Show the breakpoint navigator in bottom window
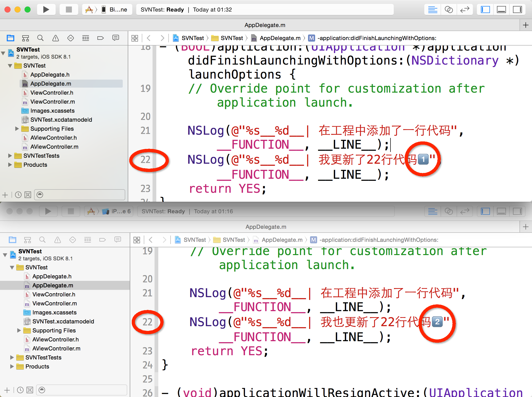This screenshot has height=397, width=532. tap(103, 240)
